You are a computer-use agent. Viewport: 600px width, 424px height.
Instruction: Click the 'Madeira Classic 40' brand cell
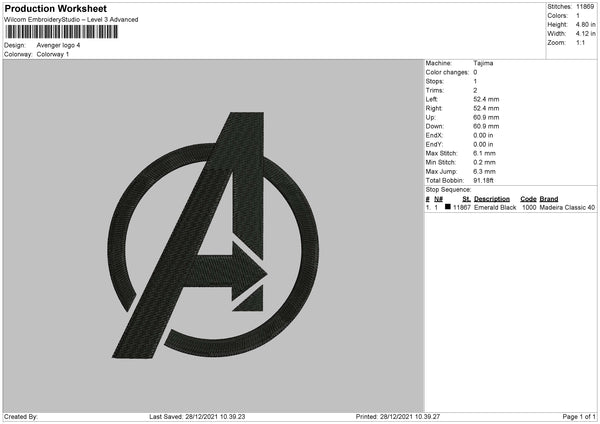click(x=567, y=207)
